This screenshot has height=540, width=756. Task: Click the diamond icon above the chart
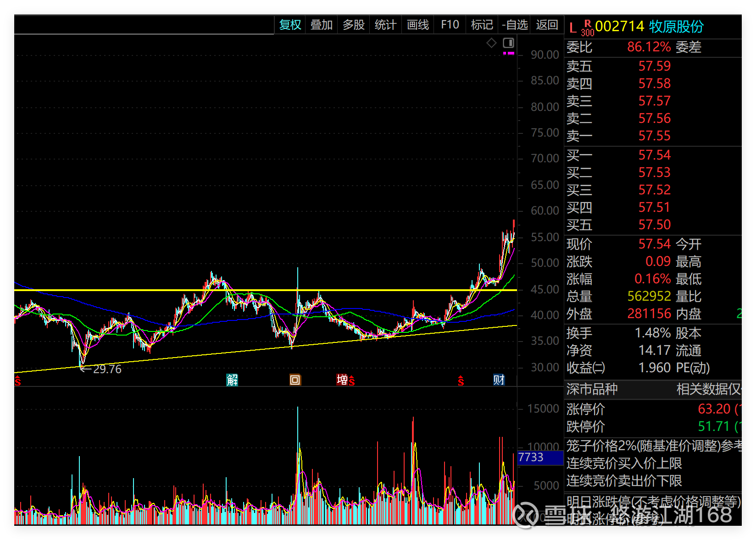point(491,43)
